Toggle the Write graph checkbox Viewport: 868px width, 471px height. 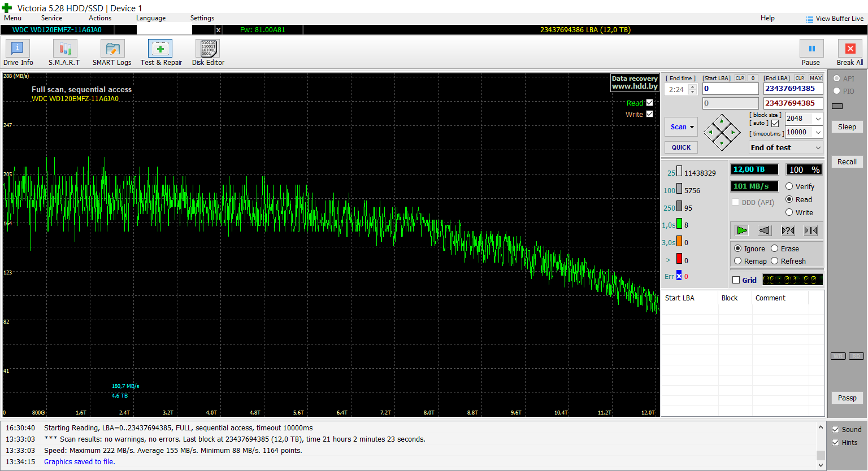point(649,114)
